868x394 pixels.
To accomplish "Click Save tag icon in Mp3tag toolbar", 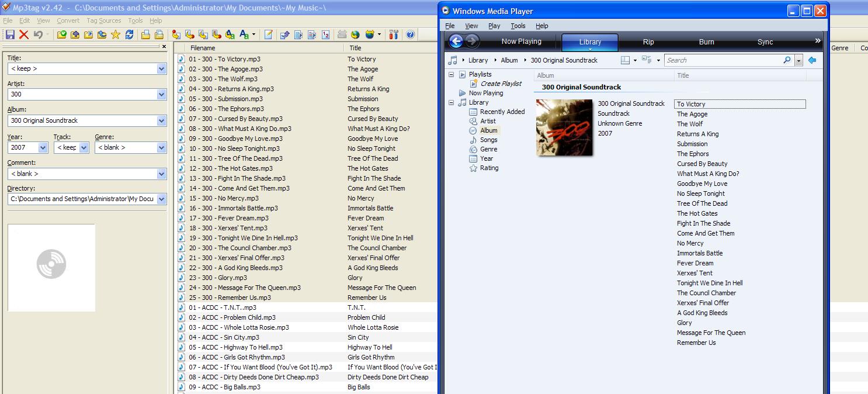I will click(10, 34).
